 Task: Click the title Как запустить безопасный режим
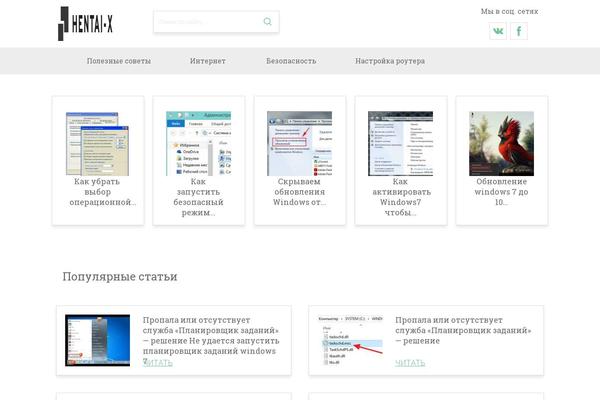point(199,197)
